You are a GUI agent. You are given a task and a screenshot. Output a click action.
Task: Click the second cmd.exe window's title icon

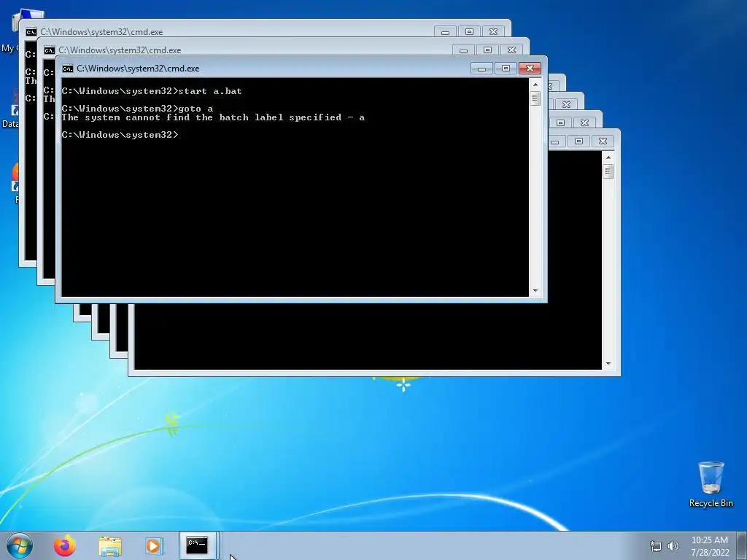click(x=50, y=50)
